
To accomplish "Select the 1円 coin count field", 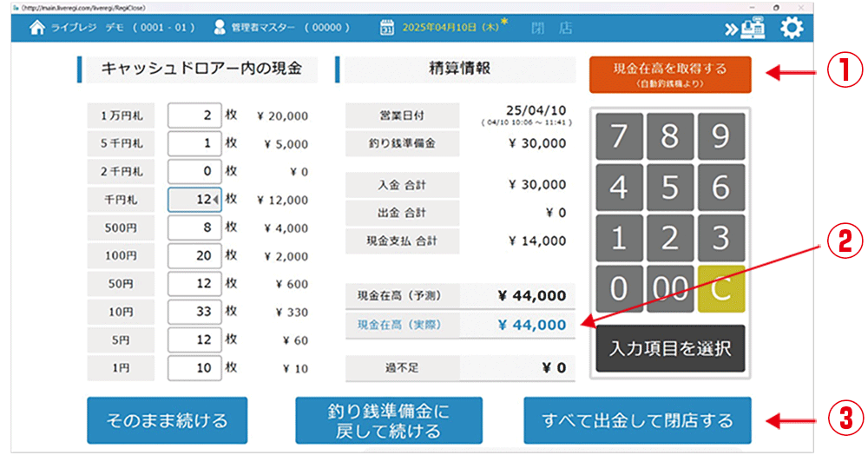I will 194,368.
